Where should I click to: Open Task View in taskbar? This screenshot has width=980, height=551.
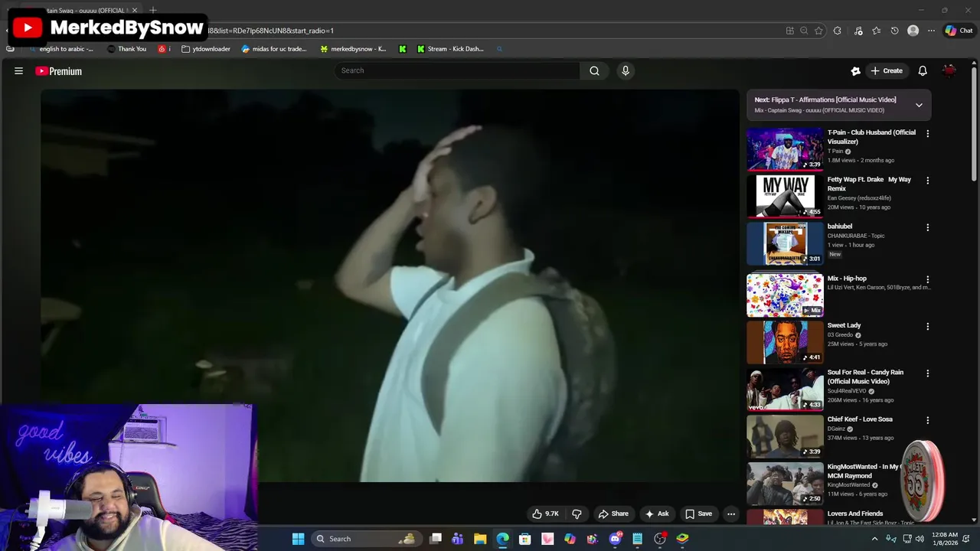pyautogui.click(x=436, y=539)
